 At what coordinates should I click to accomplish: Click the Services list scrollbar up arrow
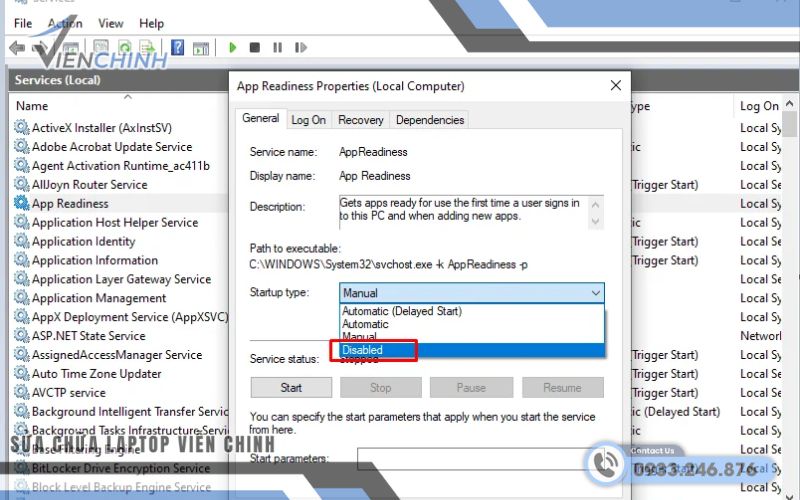coord(790,104)
